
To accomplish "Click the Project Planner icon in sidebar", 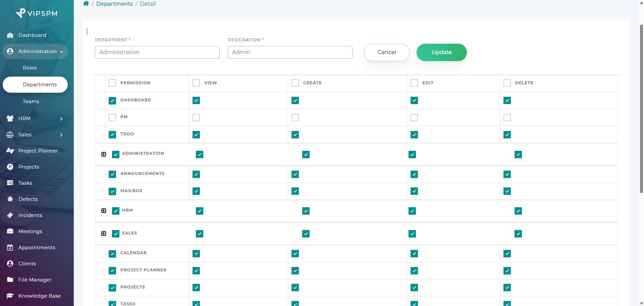I will [x=10, y=151].
